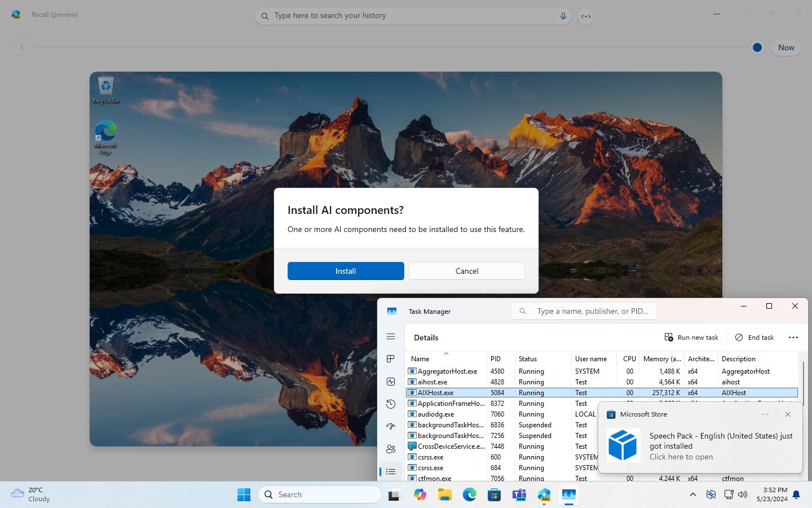Screen dimensions: 812x508
Task: Select backgroundTaskHost row with PID 7256
Action: [502, 436]
